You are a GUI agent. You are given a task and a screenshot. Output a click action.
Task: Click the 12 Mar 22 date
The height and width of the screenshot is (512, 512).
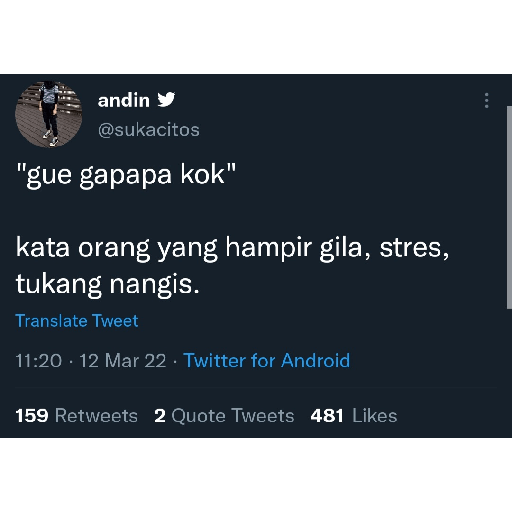(123, 361)
